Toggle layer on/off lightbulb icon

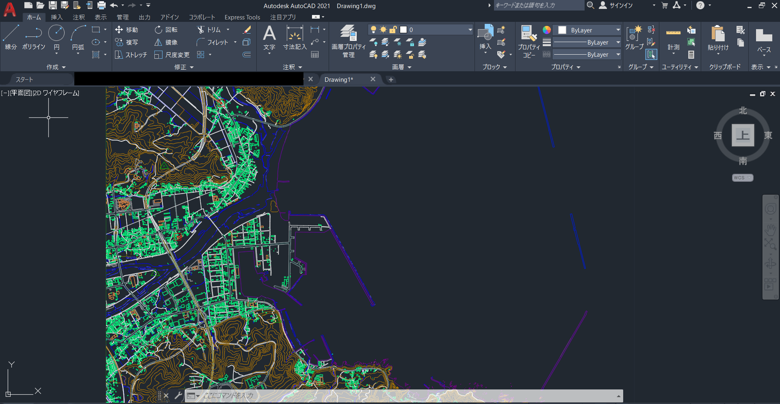[374, 30]
